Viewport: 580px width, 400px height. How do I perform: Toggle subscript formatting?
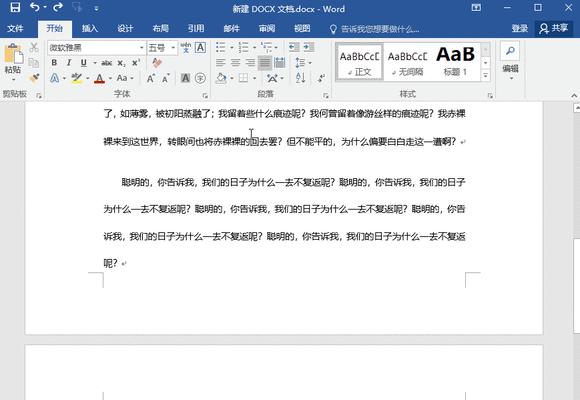click(x=121, y=63)
